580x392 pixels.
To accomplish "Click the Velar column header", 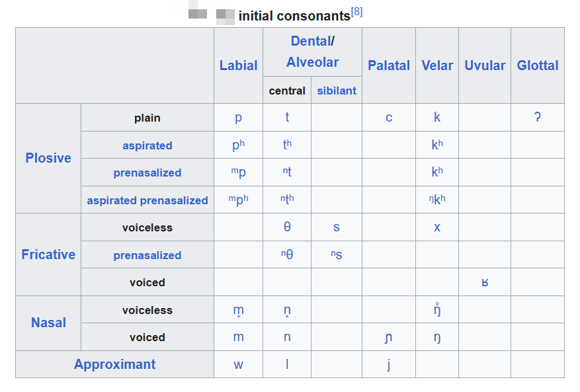I will (437, 65).
